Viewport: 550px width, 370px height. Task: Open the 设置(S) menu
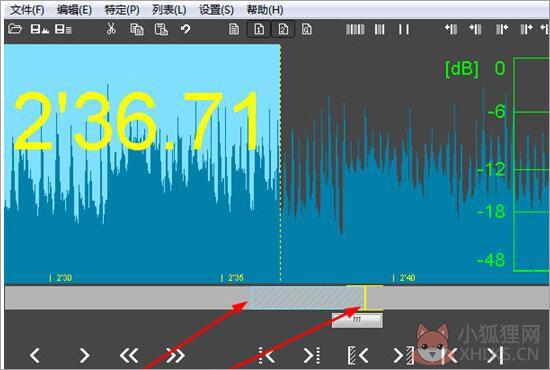point(216,10)
